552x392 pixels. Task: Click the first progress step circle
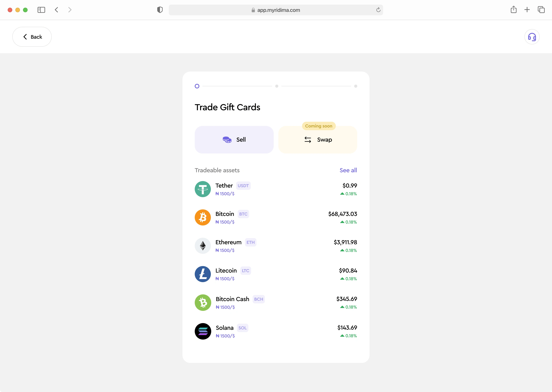coord(197,86)
